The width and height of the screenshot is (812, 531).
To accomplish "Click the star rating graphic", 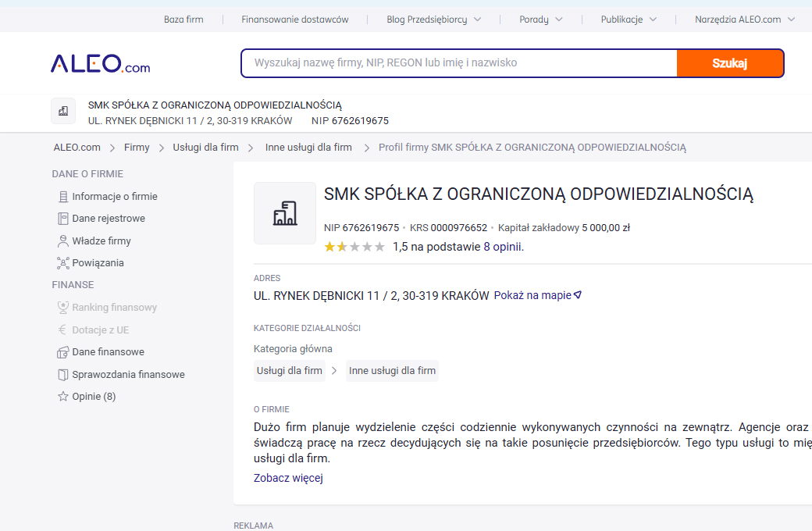I will 354,247.
